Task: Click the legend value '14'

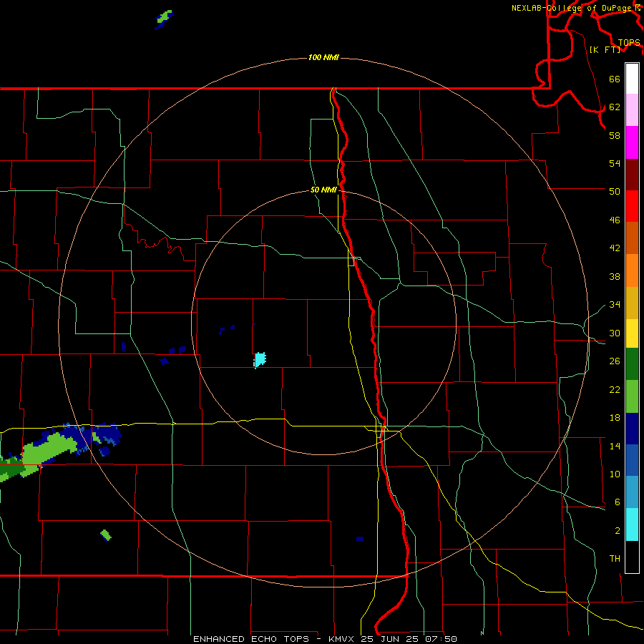Action: coord(615,446)
